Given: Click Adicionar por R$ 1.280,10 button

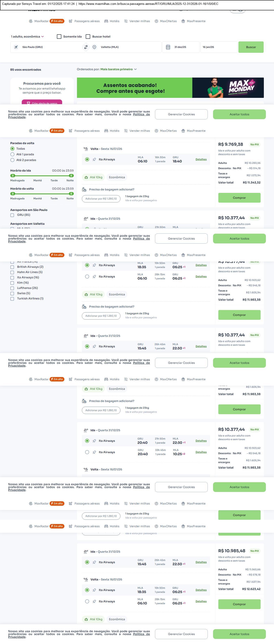Looking at the screenshot, I should pyautogui.click(x=101, y=199).
